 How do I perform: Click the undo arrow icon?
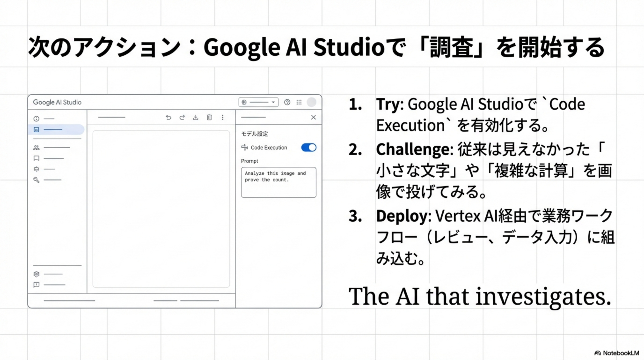[168, 117]
